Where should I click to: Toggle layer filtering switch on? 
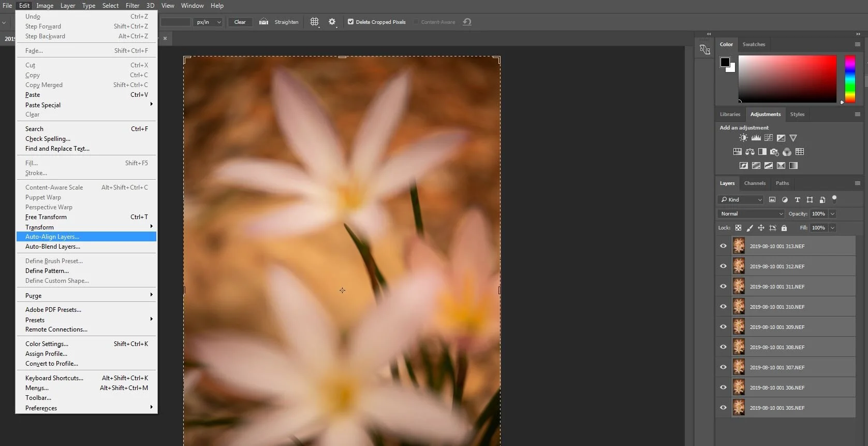[x=834, y=199]
